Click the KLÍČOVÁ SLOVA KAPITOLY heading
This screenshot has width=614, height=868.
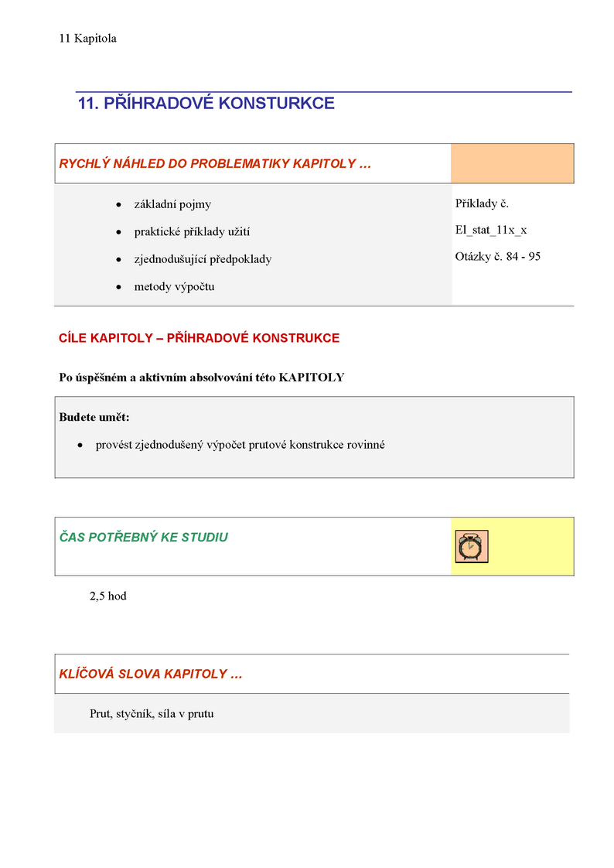click(151, 675)
